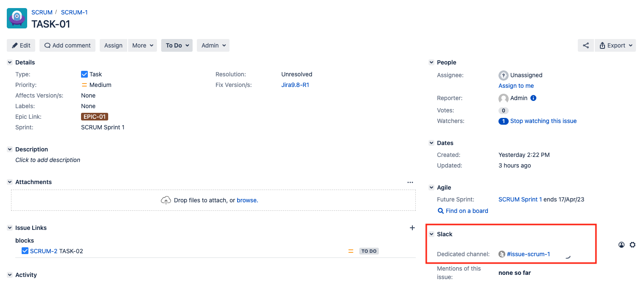Open the SCRUM-2 linked issue

[44, 251]
